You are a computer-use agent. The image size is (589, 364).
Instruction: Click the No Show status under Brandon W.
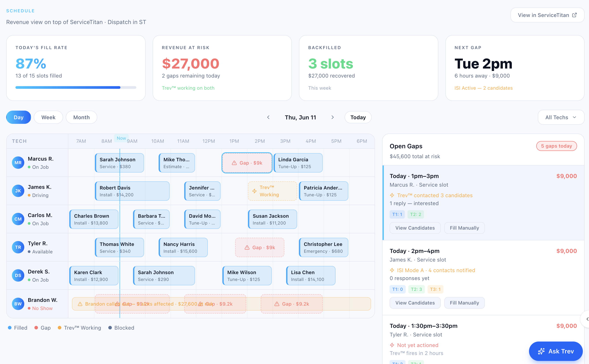(x=40, y=308)
